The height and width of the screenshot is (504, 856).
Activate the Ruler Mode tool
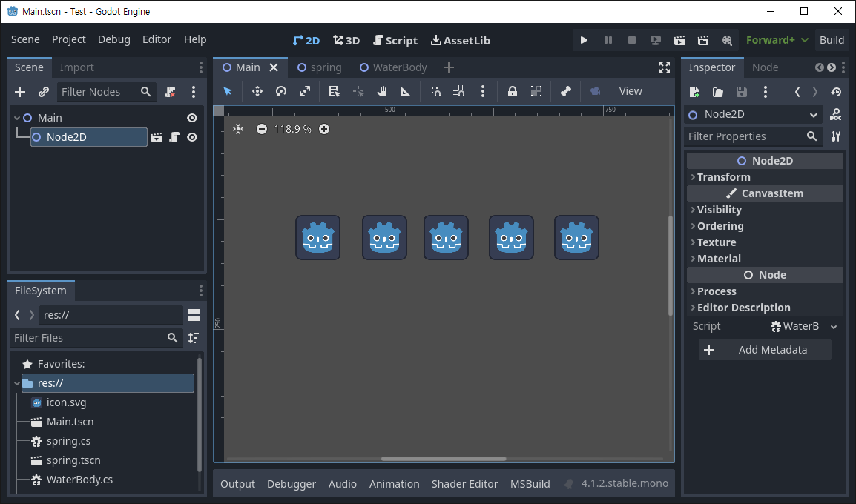406,91
